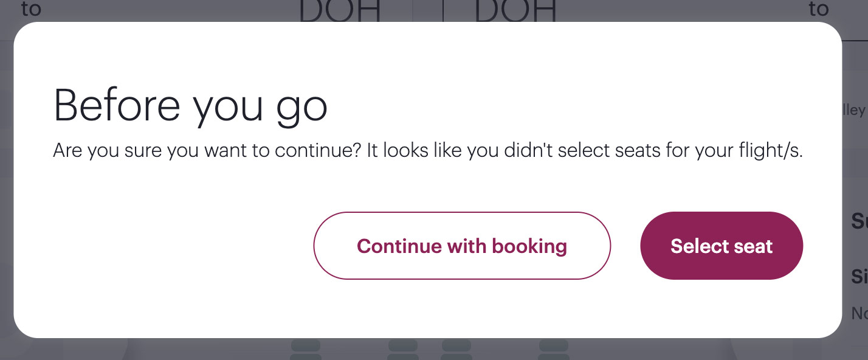Click the "to" label in the top-left corner

coord(30,9)
